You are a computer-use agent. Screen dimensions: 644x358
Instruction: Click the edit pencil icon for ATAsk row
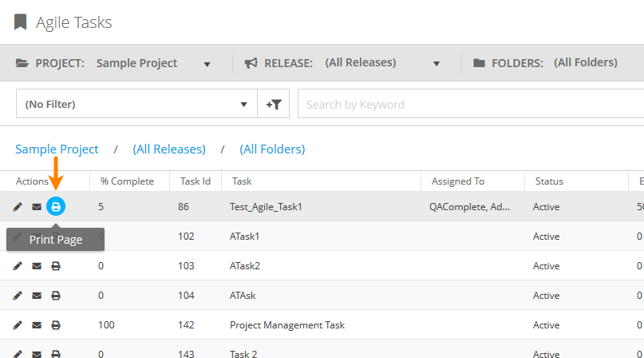tap(18, 296)
